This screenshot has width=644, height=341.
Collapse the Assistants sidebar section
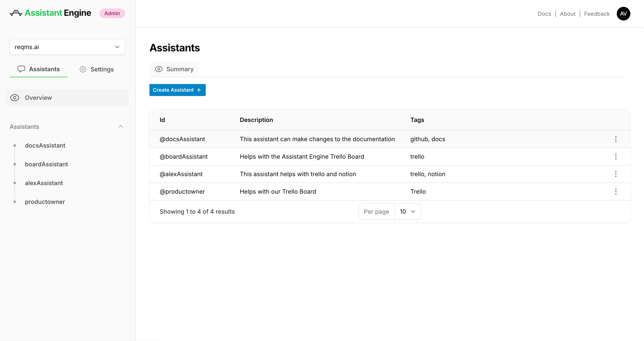(121, 127)
